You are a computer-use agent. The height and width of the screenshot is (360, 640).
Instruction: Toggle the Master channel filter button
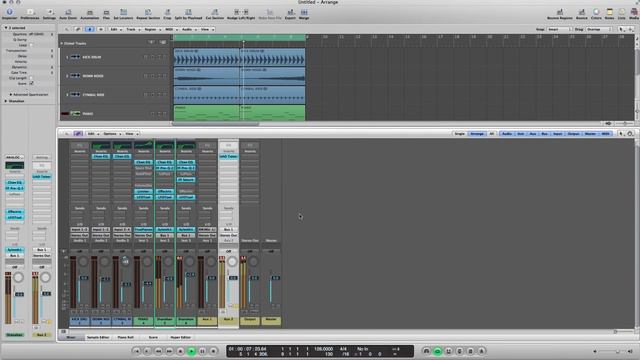590,134
